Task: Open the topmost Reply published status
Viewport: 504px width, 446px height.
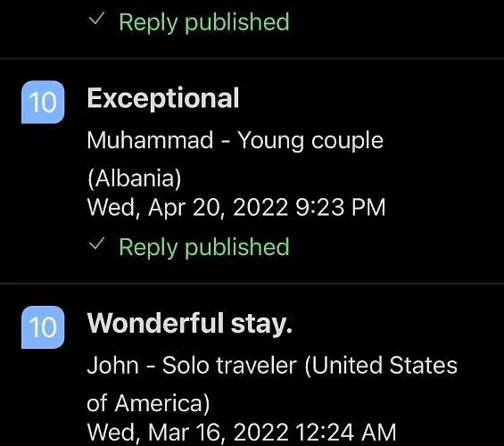Action: click(204, 21)
